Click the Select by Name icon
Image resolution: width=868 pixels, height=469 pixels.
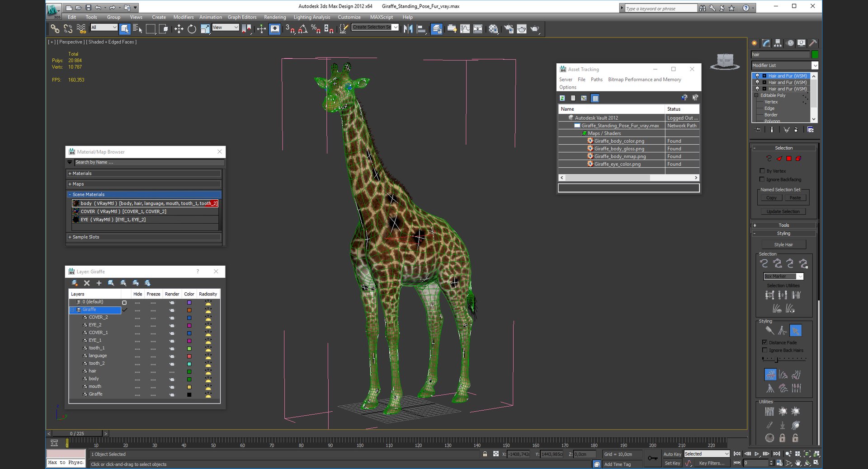pyautogui.click(x=137, y=29)
